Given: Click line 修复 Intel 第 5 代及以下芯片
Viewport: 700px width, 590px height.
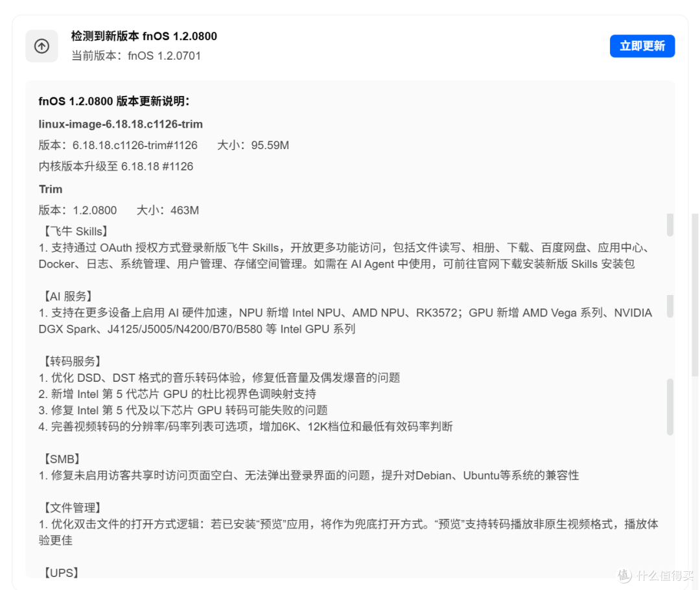Looking at the screenshot, I should click(x=183, y=410).
